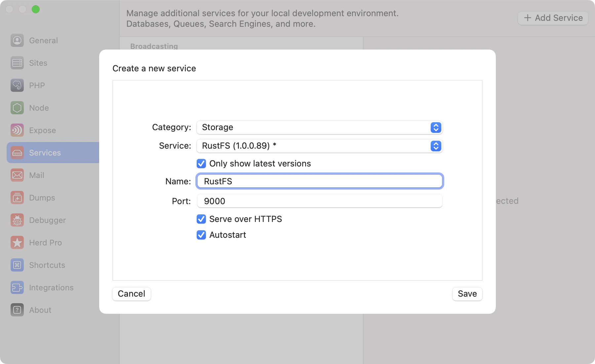Select the Node sidebar icon
The image size is (595, 364).
click(39, 108)
